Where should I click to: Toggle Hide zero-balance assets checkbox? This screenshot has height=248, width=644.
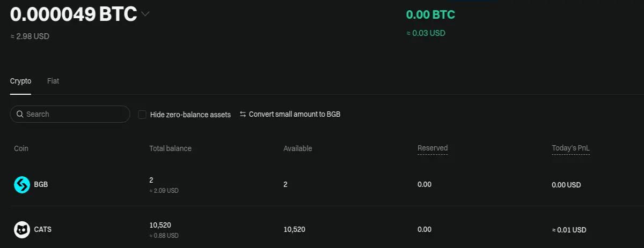(x=142, y=114)
